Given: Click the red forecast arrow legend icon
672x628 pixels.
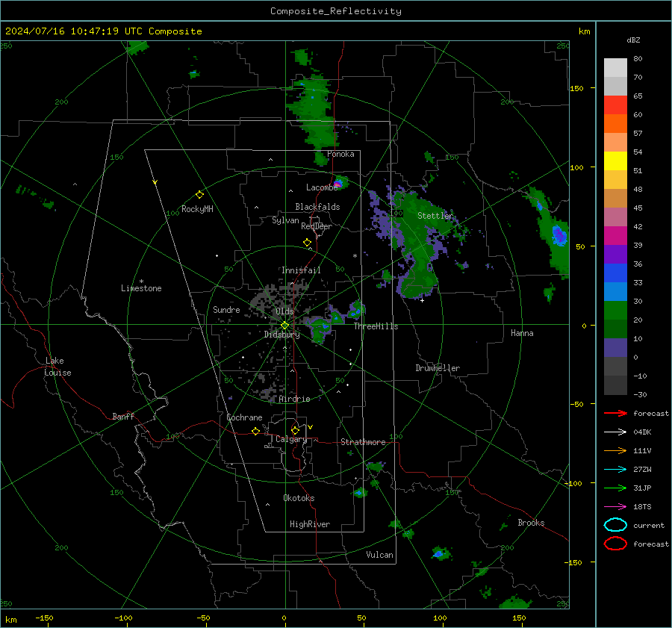Looking at the screenshot, I should (615, 413).
